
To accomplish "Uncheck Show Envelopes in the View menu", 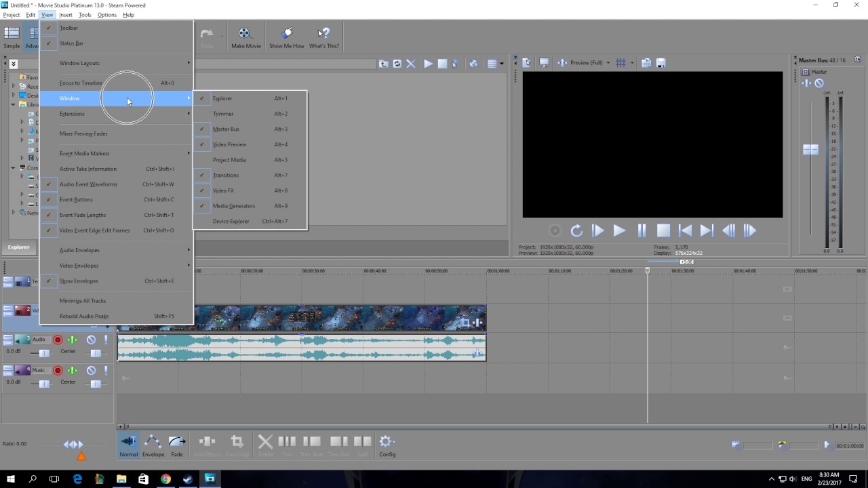I will click(116, 281).
